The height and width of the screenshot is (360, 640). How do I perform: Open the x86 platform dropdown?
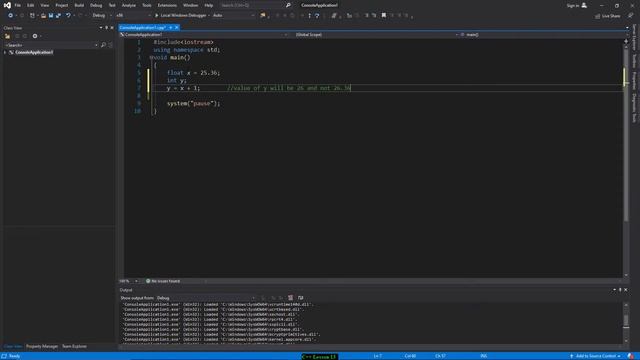[133, 16]
